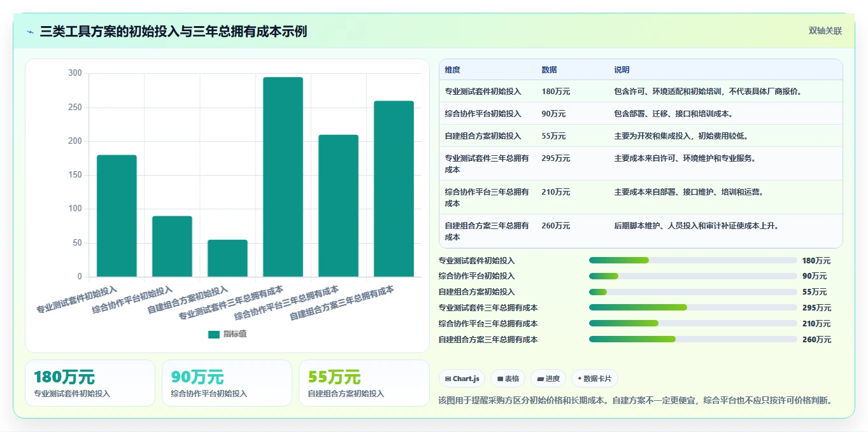
Task: Click the 260万元 value in table
Action: [x=556, y=225]
